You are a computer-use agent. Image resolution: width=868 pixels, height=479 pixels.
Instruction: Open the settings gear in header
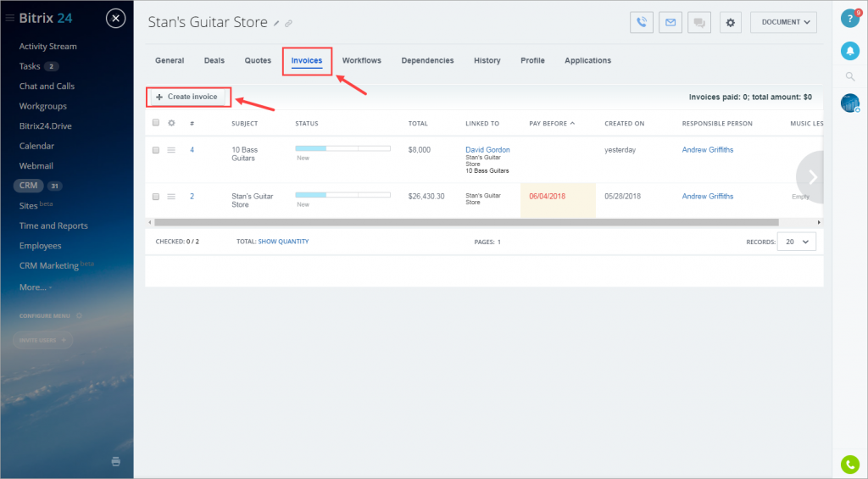pos(730,23)
